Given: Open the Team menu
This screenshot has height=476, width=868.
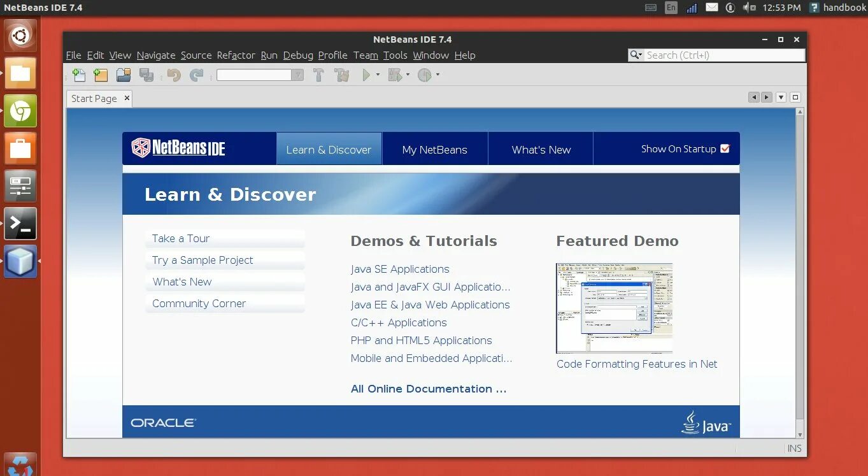Looking at the screenshot, I should point(366,55).
